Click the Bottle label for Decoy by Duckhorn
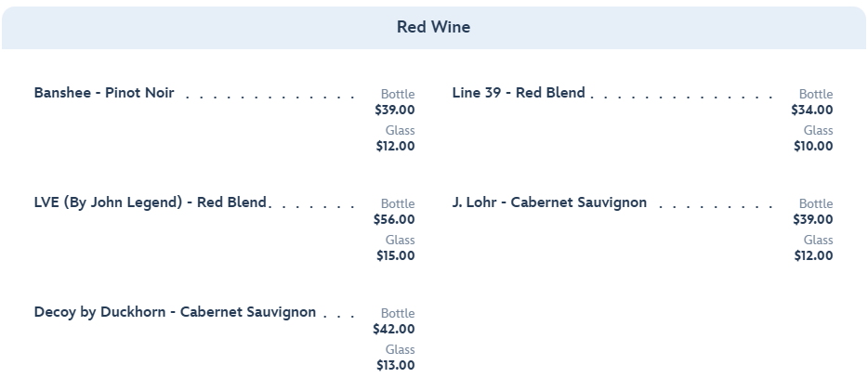 tap(398, 314)
